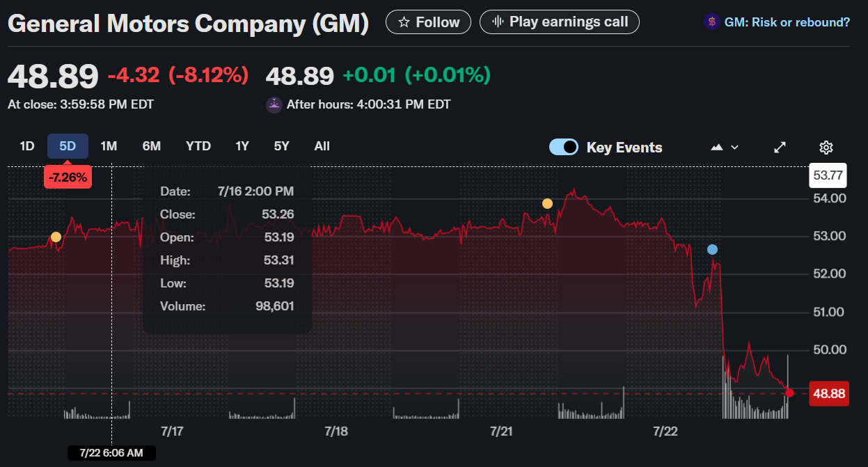Click the blue key event marker on 7/22

[712, 249]
